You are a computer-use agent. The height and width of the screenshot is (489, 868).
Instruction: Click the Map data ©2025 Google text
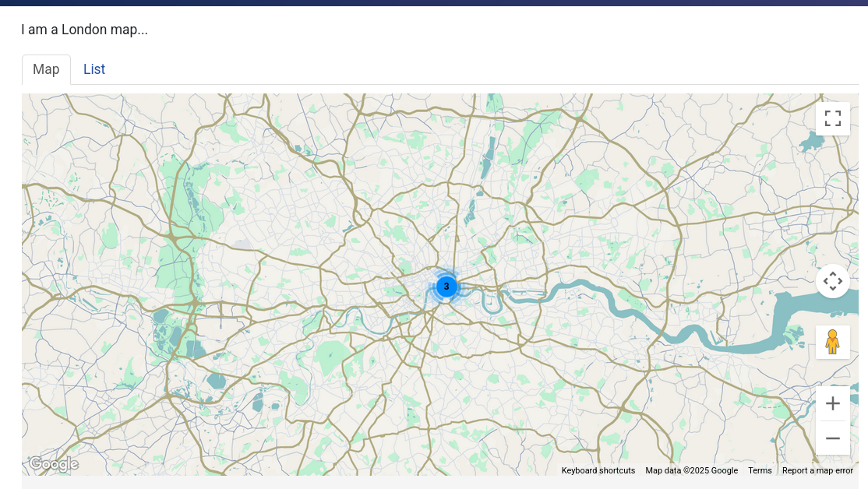click(x=691, y=470)
